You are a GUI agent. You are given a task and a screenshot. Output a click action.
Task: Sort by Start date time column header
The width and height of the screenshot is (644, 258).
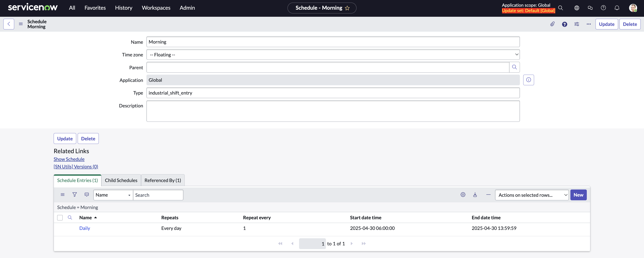(x=365, y=218)
